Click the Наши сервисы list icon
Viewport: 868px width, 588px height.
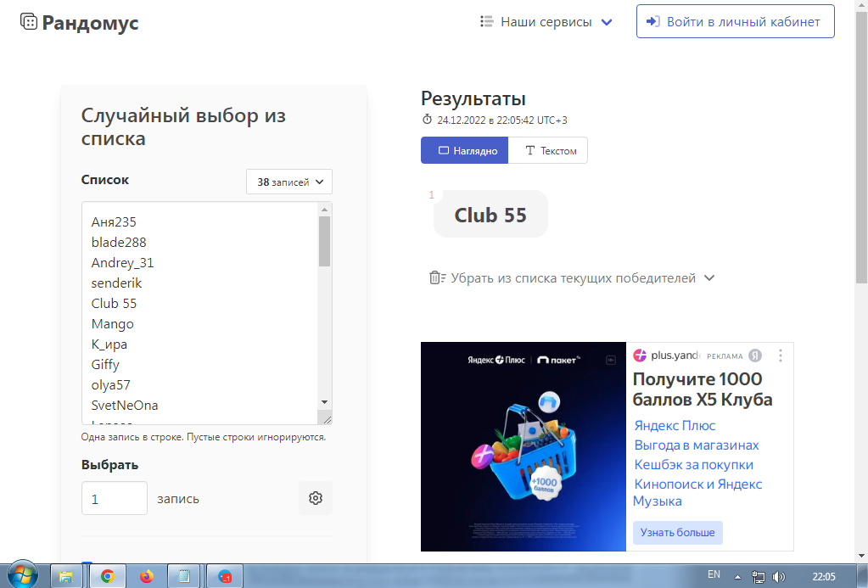(486, 21)
